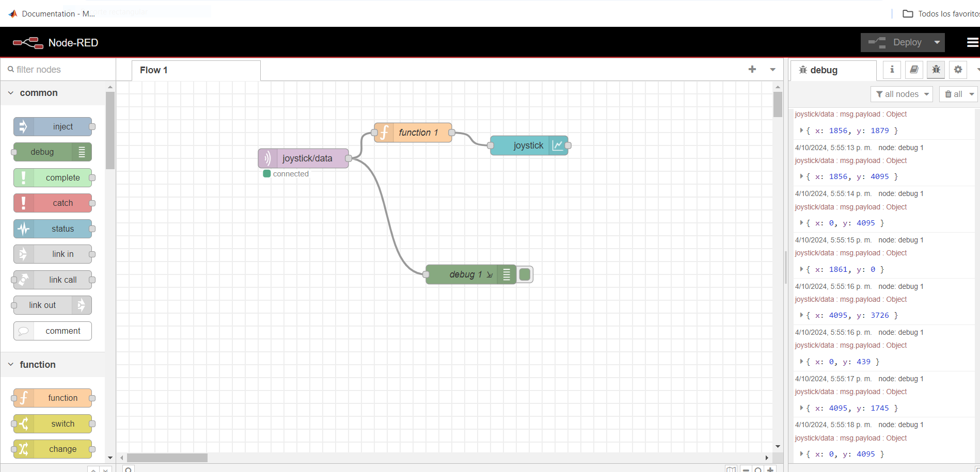This screenshot has height=472, width=980.
Task: Open the sidebar tab list dropdown arrow
Action: point(977,70)
